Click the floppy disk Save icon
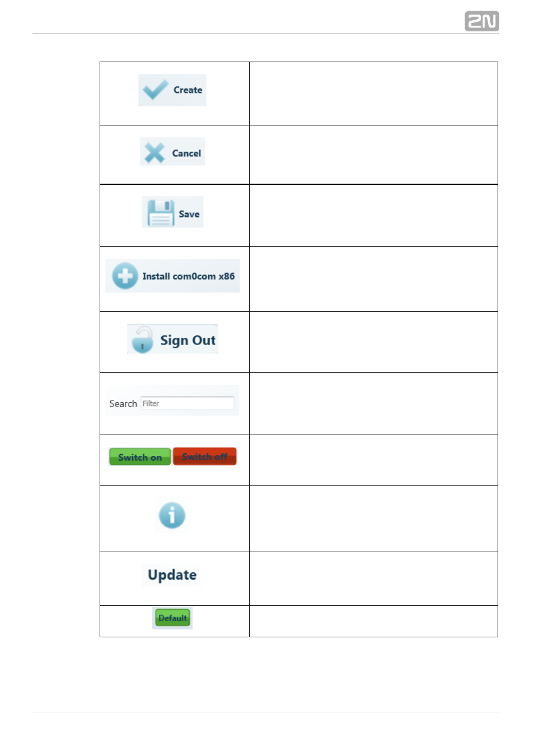Image resolution: width=534 pixels, height=756 pixels. coord(161,213)
